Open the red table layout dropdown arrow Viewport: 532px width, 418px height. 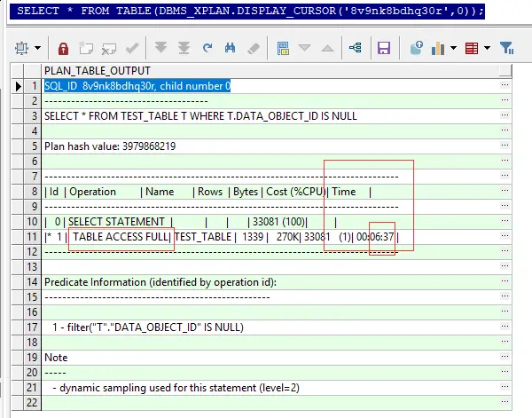[x=487, y=48]
